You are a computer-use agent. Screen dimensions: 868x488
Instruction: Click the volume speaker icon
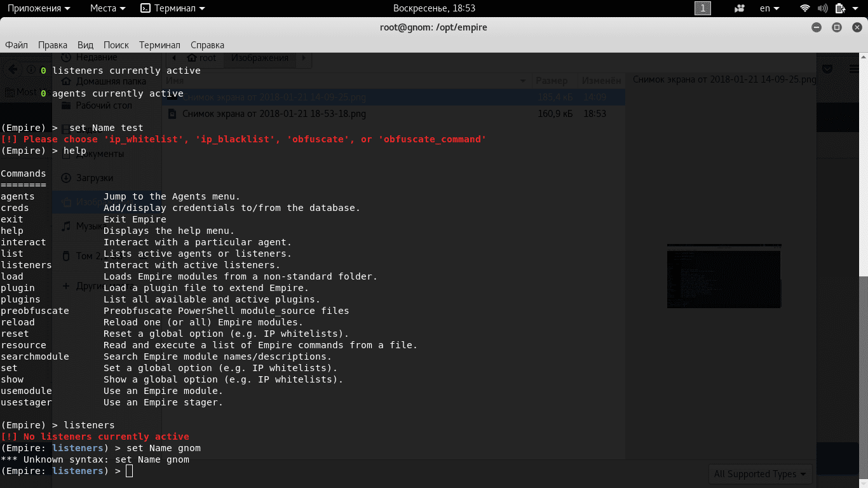pos(822,8)
